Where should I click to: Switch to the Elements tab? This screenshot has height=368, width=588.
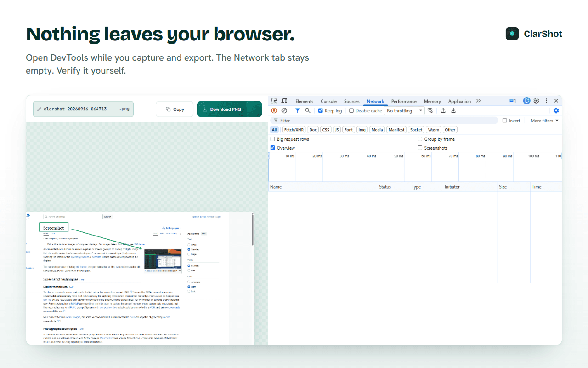(304, 101)
